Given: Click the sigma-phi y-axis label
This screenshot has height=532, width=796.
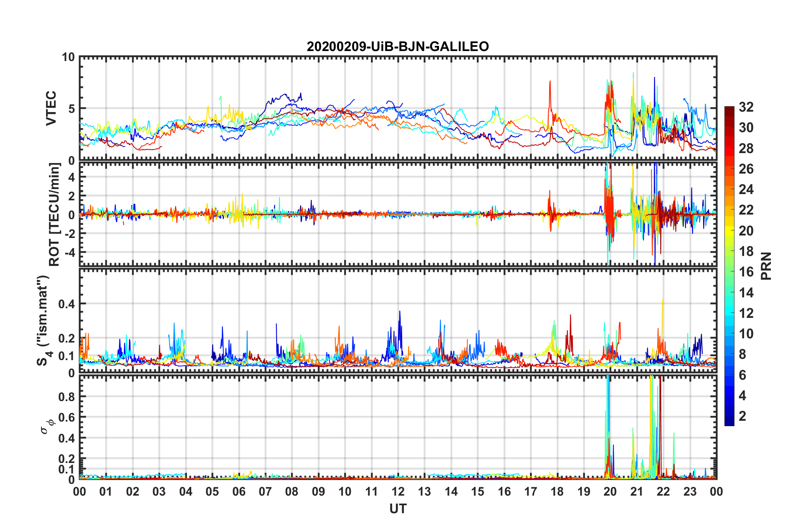Looking at the screenshot, I should 47,427.
